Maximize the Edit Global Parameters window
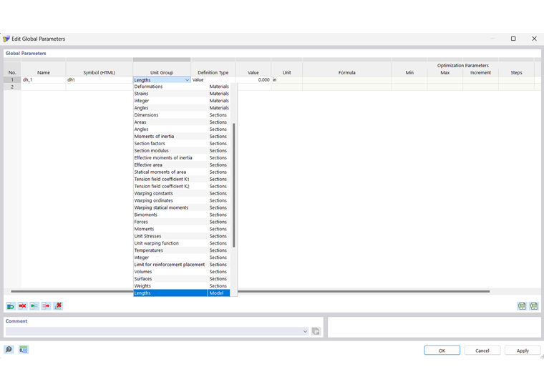This screenshot has height=392, width=544. click(x=513, y=39)
